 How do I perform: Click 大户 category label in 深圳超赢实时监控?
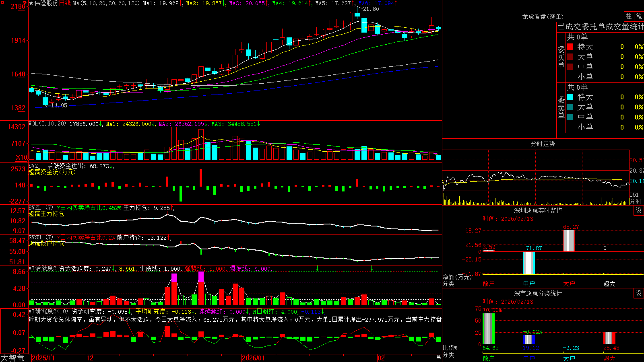(x=569, y=284)
